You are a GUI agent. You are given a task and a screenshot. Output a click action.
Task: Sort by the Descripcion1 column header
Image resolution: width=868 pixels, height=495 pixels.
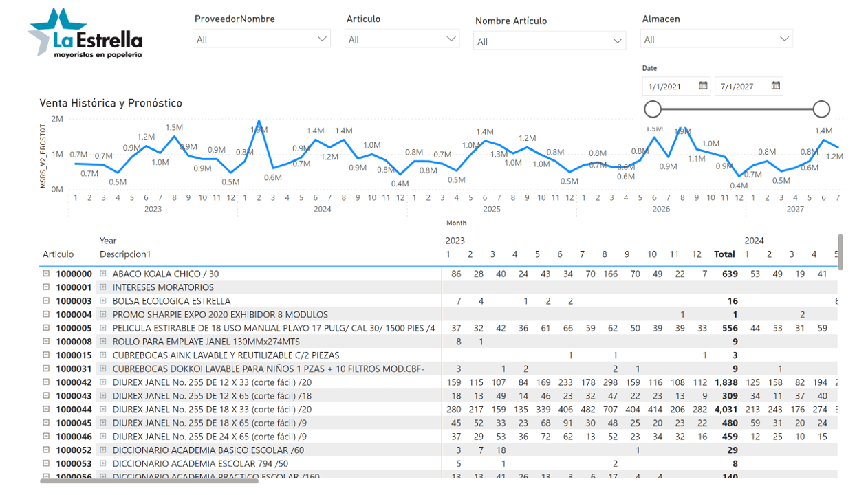coord(125,254)
